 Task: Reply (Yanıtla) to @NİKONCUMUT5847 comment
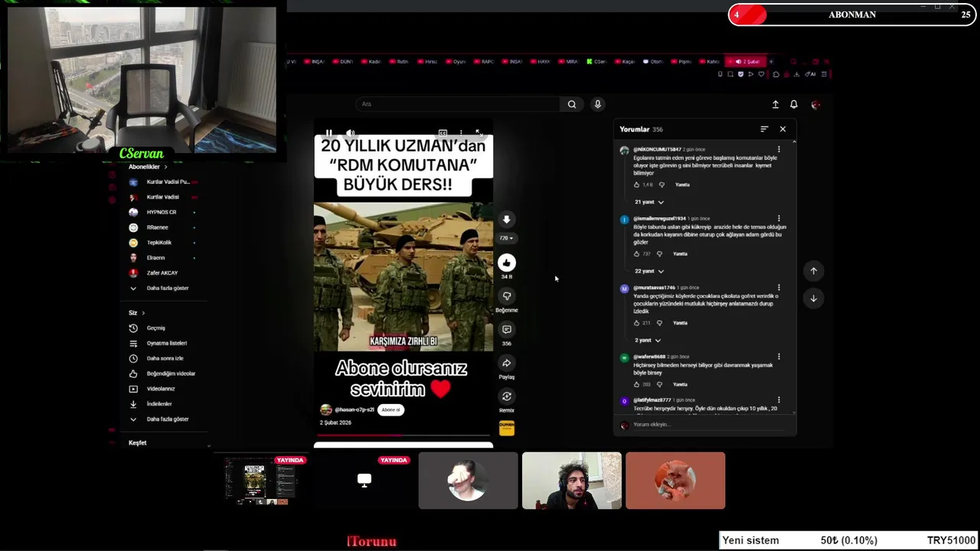click(682, 184)
